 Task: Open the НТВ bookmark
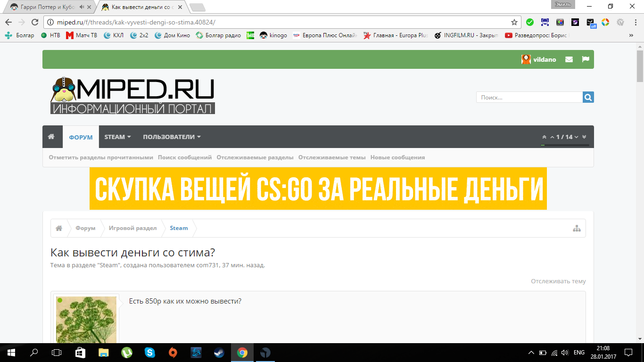coord(50,35)
